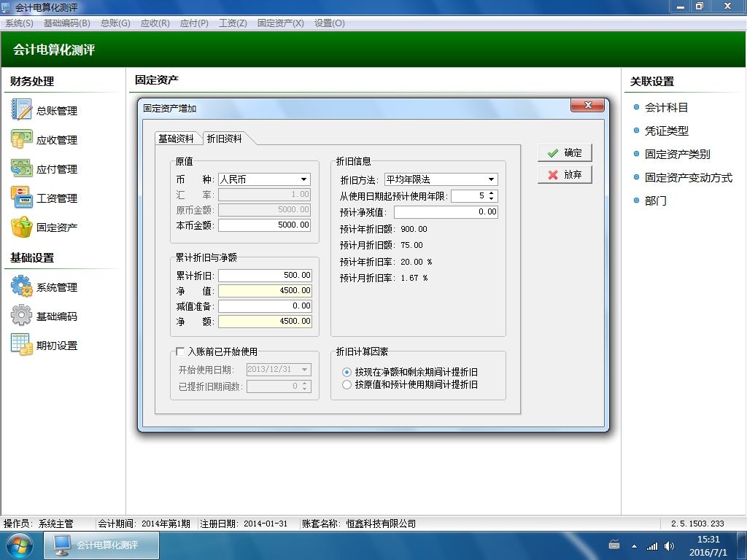Click the volume speaker tray icon

tap(670, 546)
